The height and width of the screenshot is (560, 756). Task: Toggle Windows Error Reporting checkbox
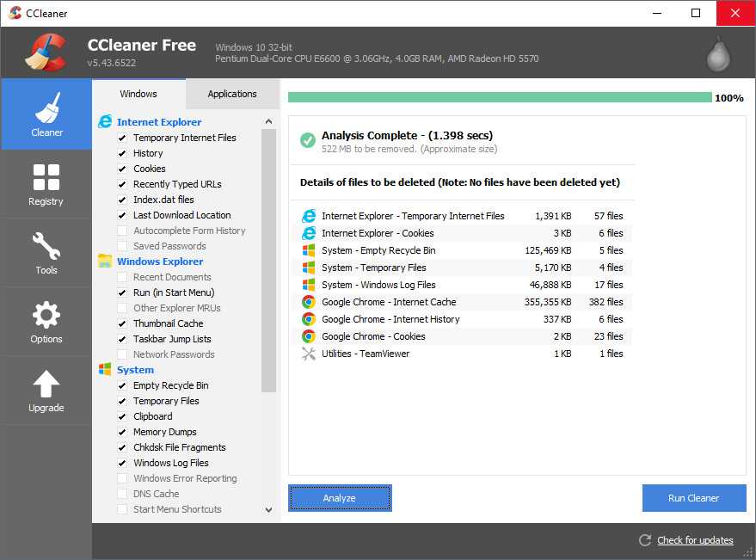122,478
